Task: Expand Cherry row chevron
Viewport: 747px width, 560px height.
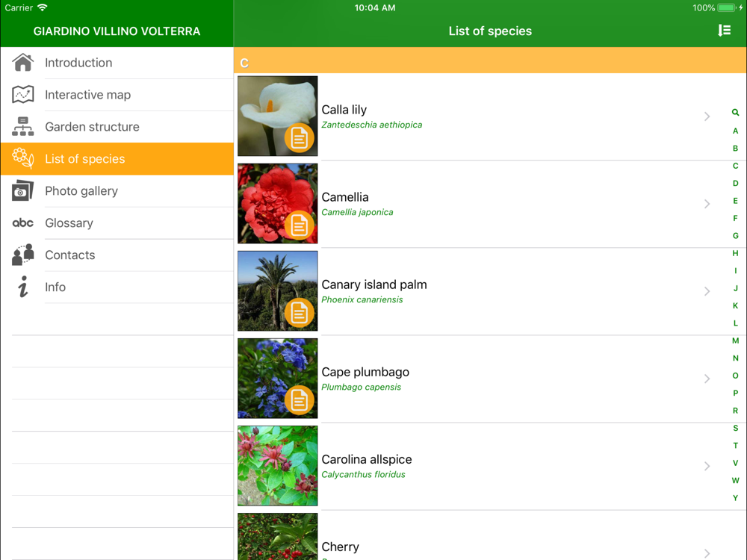Action: click(x=707, y=553)
